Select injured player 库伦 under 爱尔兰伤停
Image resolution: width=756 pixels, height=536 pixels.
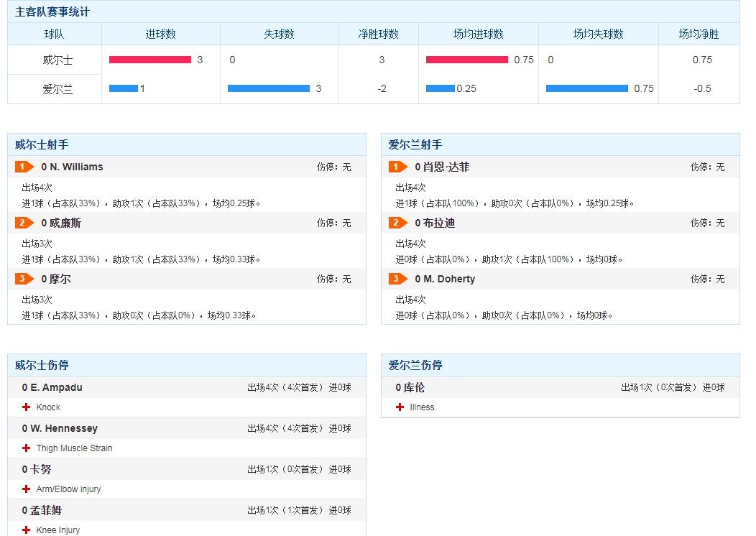point(414,387)
